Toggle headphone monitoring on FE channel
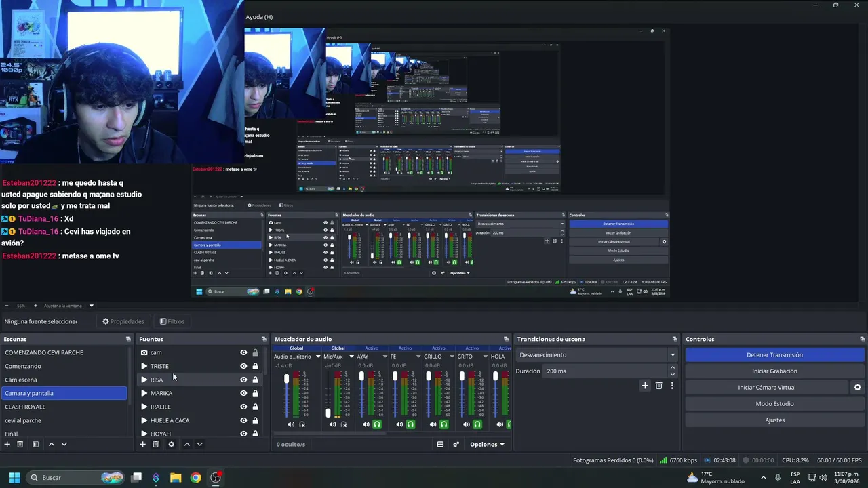Image resolution: width=868 pixels, height=488 pixels. tap(410, 424)
